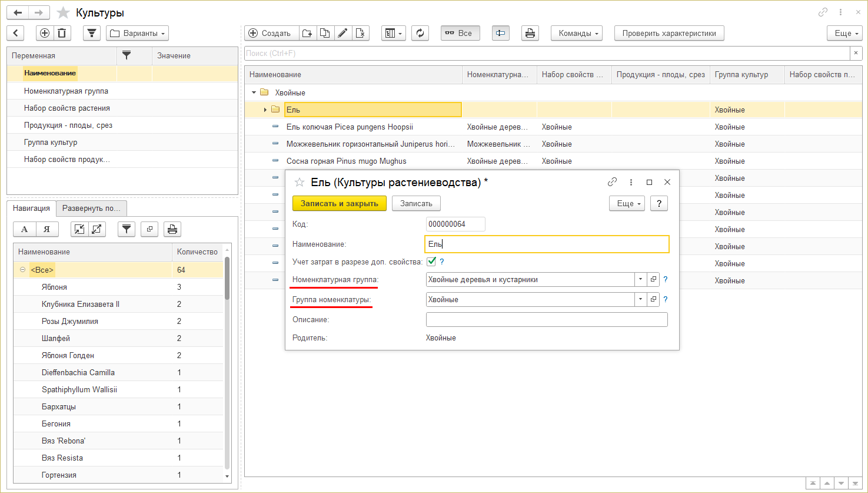Switch to the 'Развернуть по...' tab
This screenshot has width=868, height=493.
(91, 209)
